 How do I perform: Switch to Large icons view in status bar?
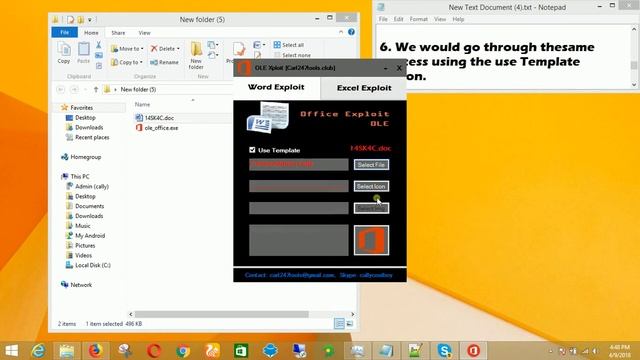coord(350,324)
